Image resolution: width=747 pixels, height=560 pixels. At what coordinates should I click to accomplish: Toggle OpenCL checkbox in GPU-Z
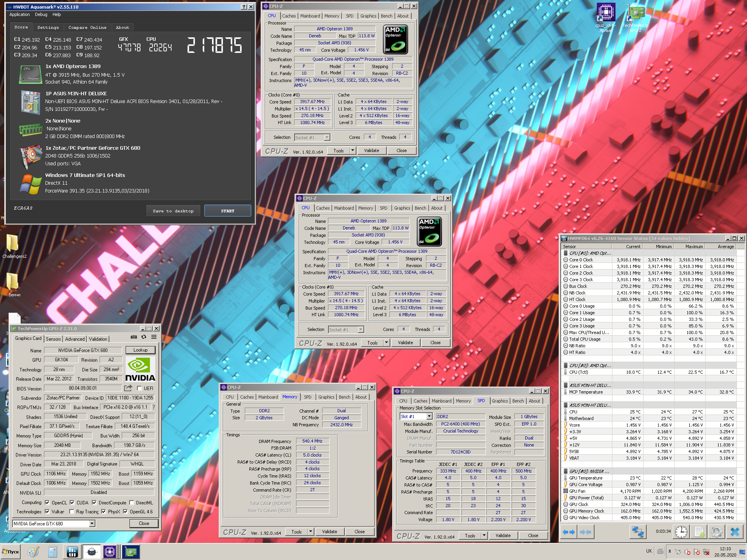click(47, 503)
